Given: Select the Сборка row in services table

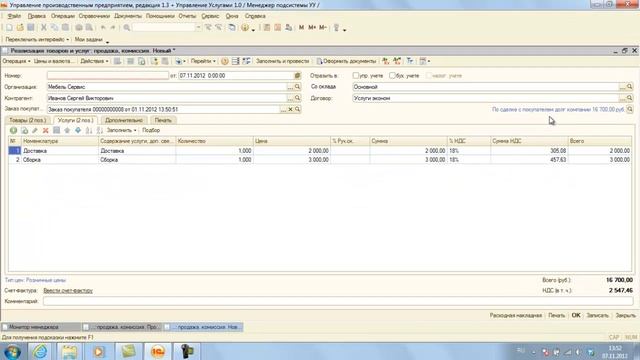Looking at the screenshot, I should click(320, 160).
